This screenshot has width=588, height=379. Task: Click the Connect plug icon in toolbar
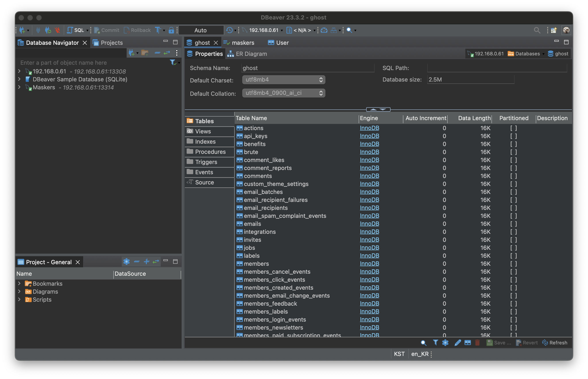[38, 30]
